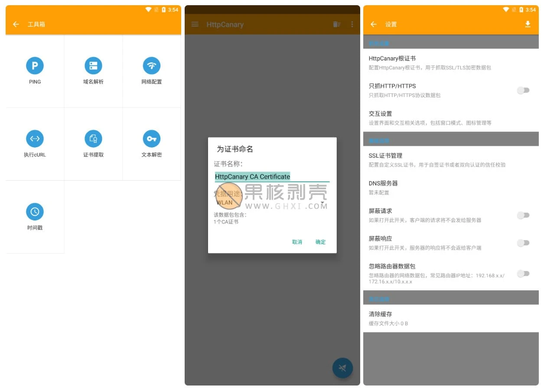The width and height of the screenshot is (544, 392).
Task: Tap the battery icon above 设置 screen
Action: click(521, 10)
